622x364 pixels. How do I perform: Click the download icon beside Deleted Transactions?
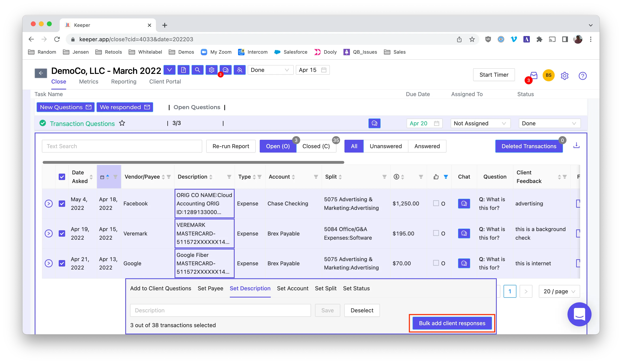click(576, 146)
